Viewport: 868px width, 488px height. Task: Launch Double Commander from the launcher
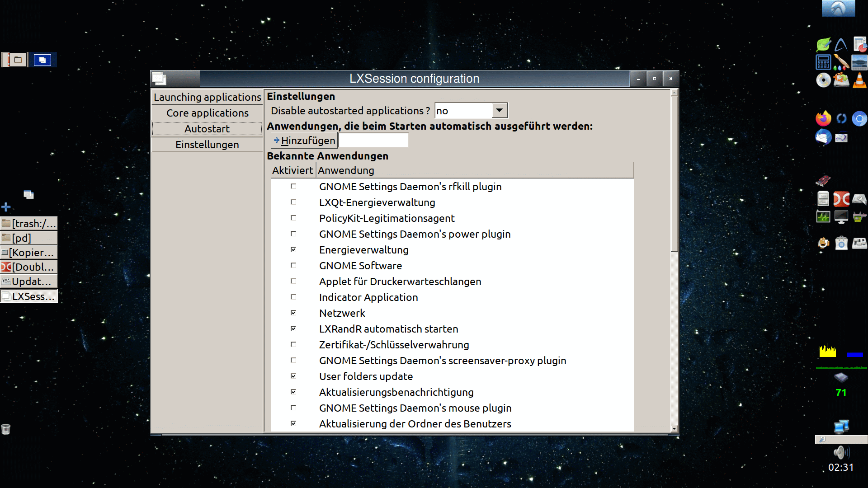[x=841, y=199]
